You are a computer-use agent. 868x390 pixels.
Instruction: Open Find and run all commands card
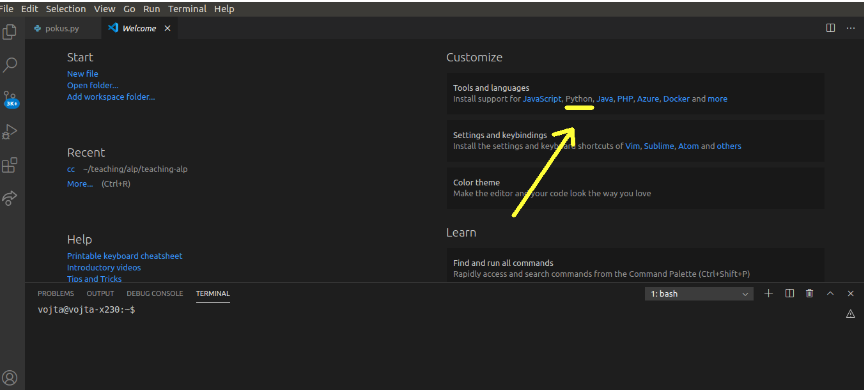point(635,265)
